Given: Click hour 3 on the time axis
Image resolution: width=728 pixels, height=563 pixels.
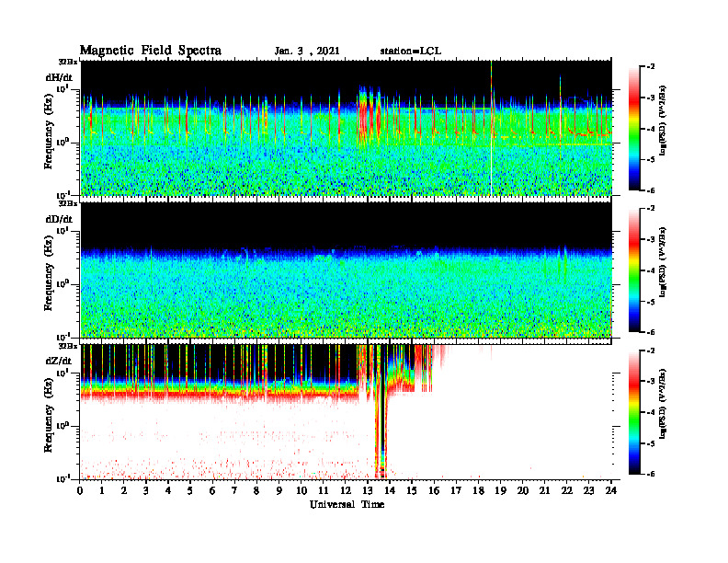Looking at the screenshot, I should (x=146, y=490).
